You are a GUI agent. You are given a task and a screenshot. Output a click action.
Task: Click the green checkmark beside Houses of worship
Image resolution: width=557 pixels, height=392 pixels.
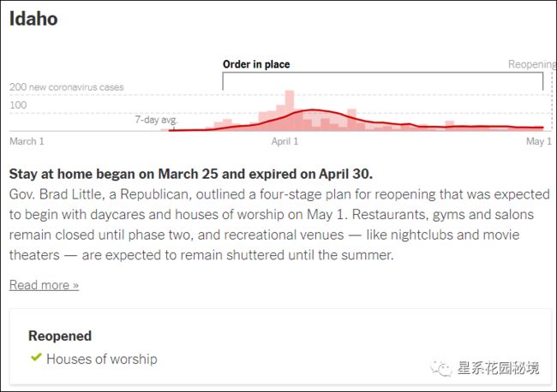(x=36, y=357)
